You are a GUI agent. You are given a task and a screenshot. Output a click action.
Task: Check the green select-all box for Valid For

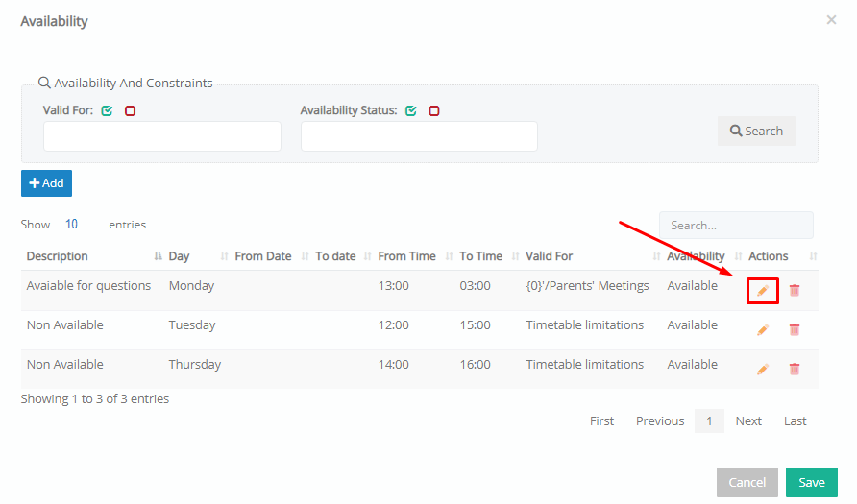coord(108,110)
